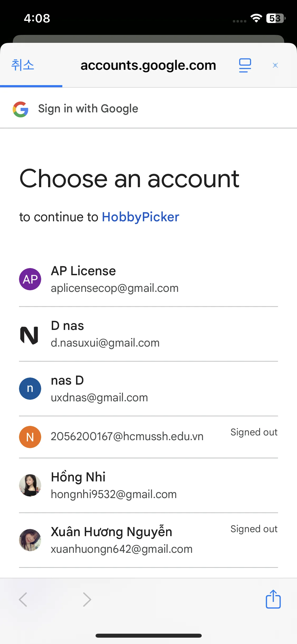
Task: Choose the AP License account
Action: point(115,279)
